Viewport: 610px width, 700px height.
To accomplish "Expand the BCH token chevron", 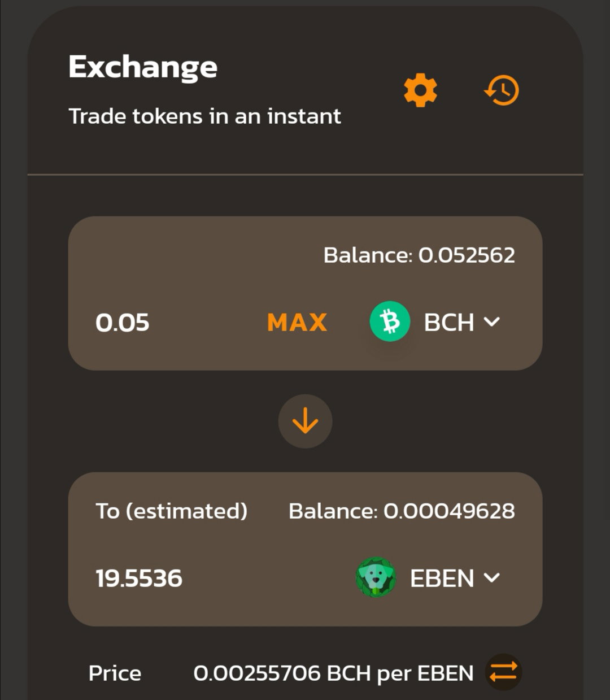I will click(492, 322).
